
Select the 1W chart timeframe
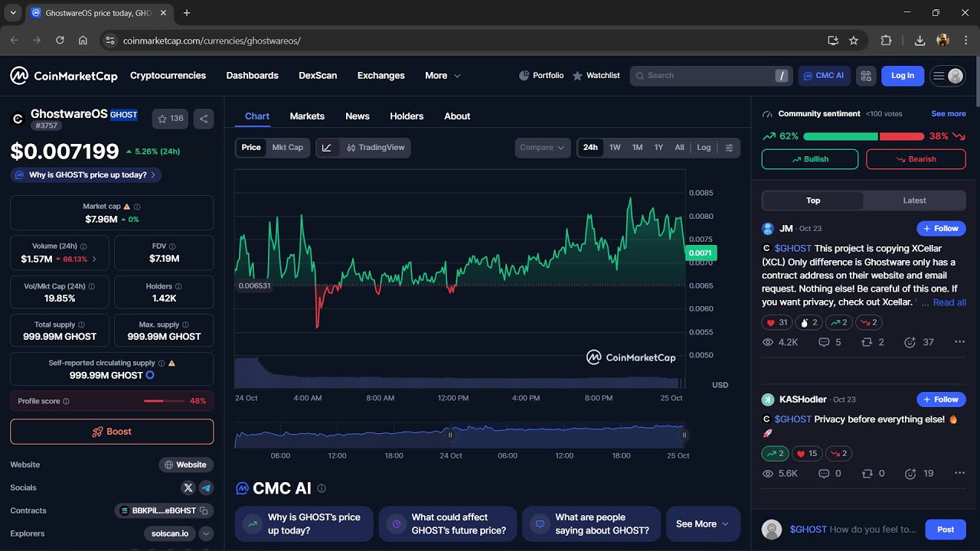pos(615,148)
